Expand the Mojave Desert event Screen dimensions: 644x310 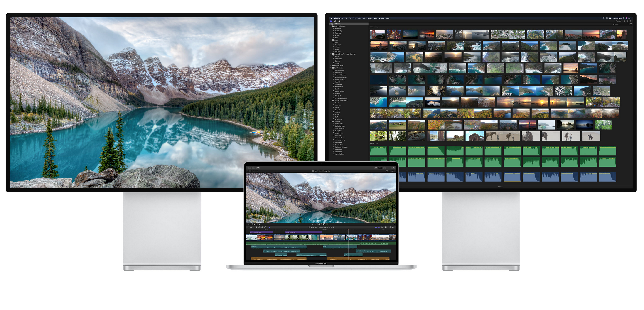click(x=331, y=66)
